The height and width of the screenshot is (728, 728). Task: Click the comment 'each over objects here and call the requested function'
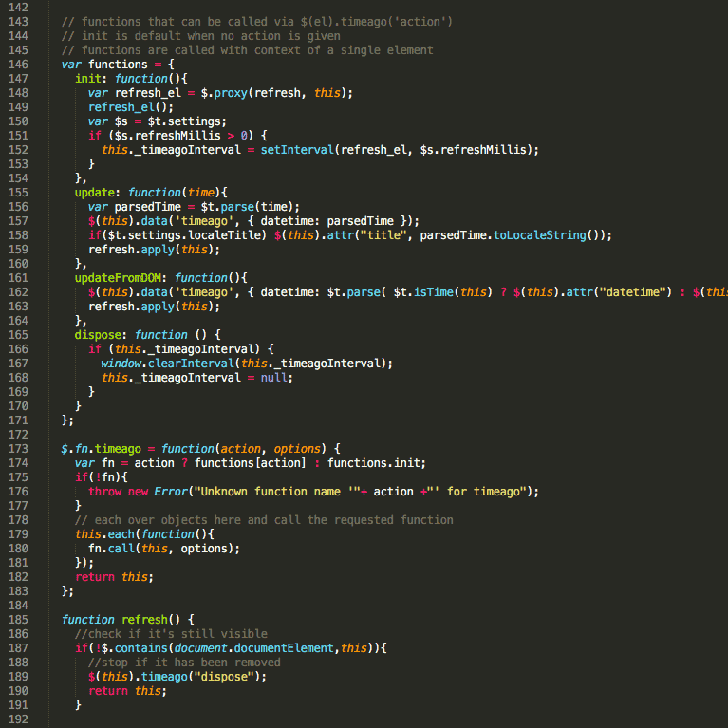[x=264, y=520]
